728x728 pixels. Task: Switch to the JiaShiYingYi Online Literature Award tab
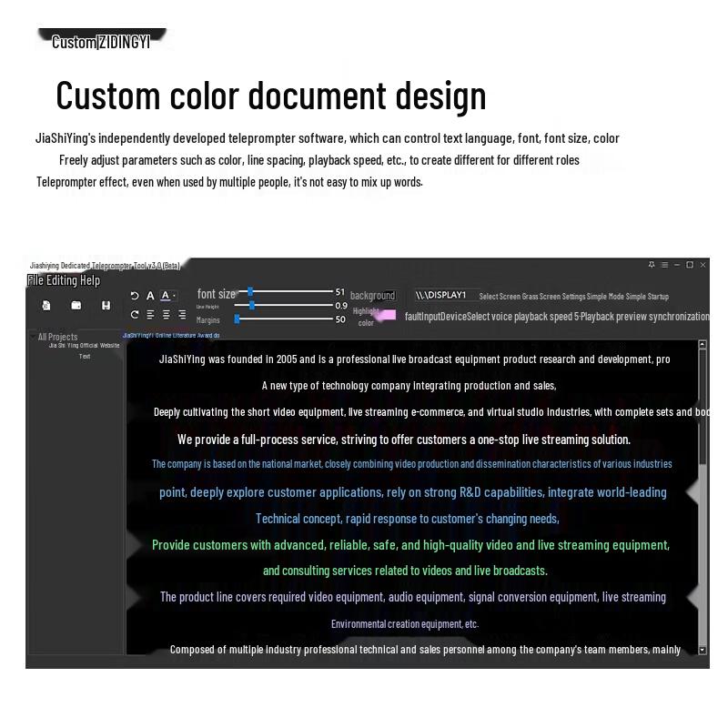click(171, 335)
